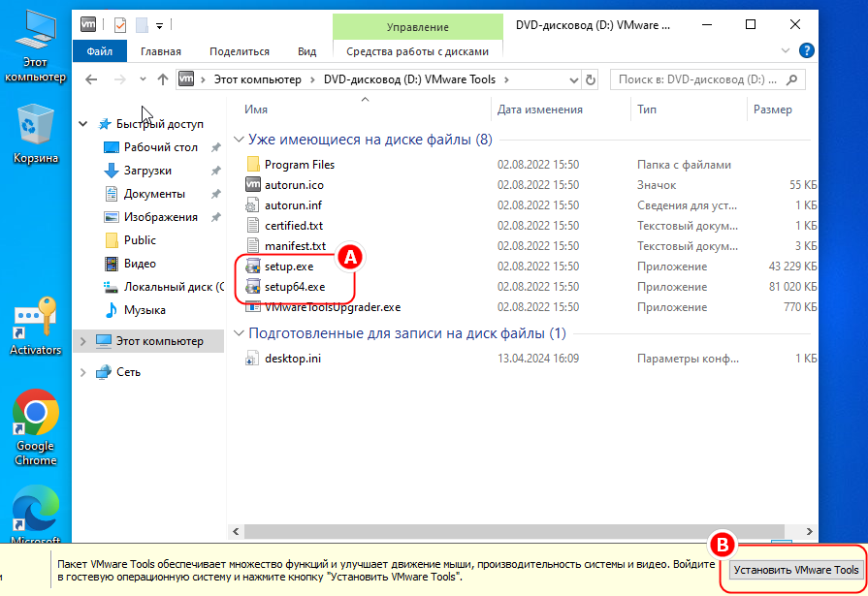This screenshot has width=868, height=596.
Task: Sort by the Имя column header
Action: click(x=256, y=110)
